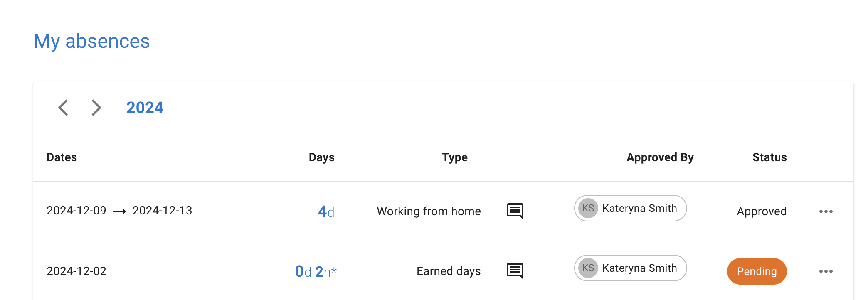Open the ellipsis menu on the Earned days row

pyautogui.click(x=826, y=271)
